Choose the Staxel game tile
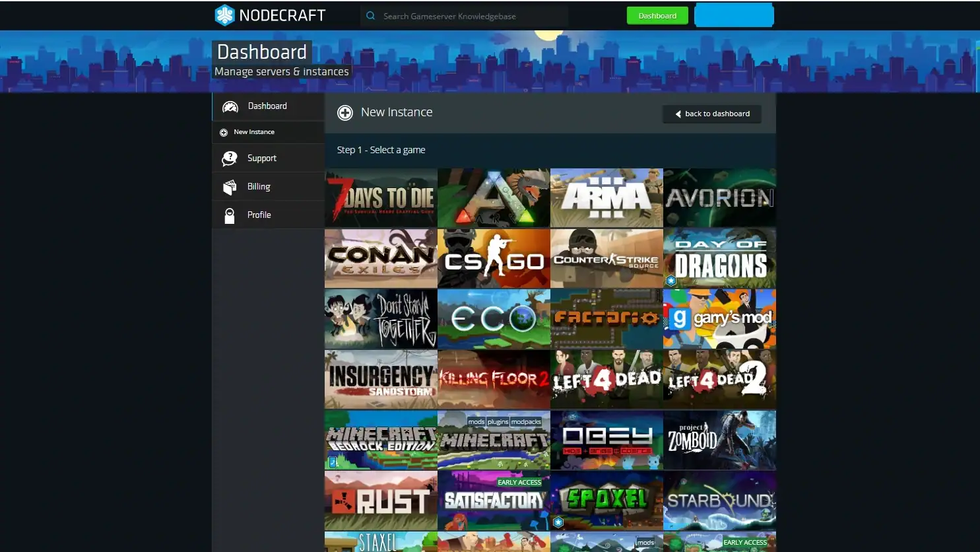 pos(381,542)
